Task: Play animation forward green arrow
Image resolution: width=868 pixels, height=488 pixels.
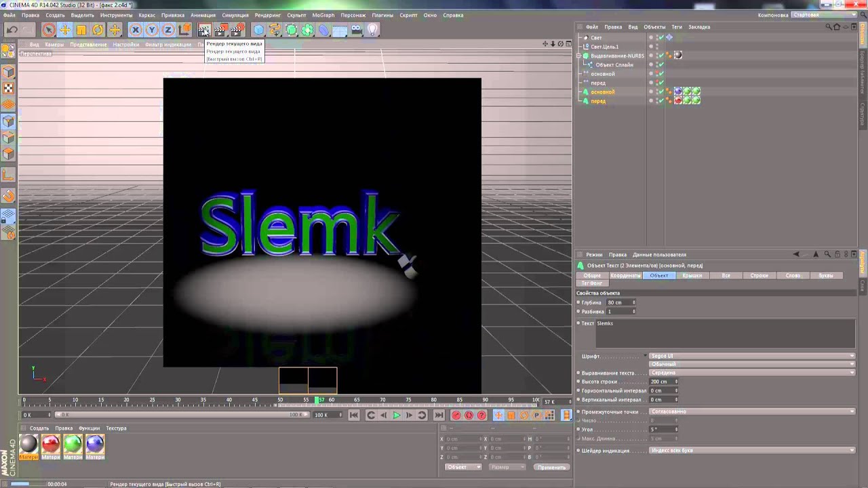Action: [397, 415]
